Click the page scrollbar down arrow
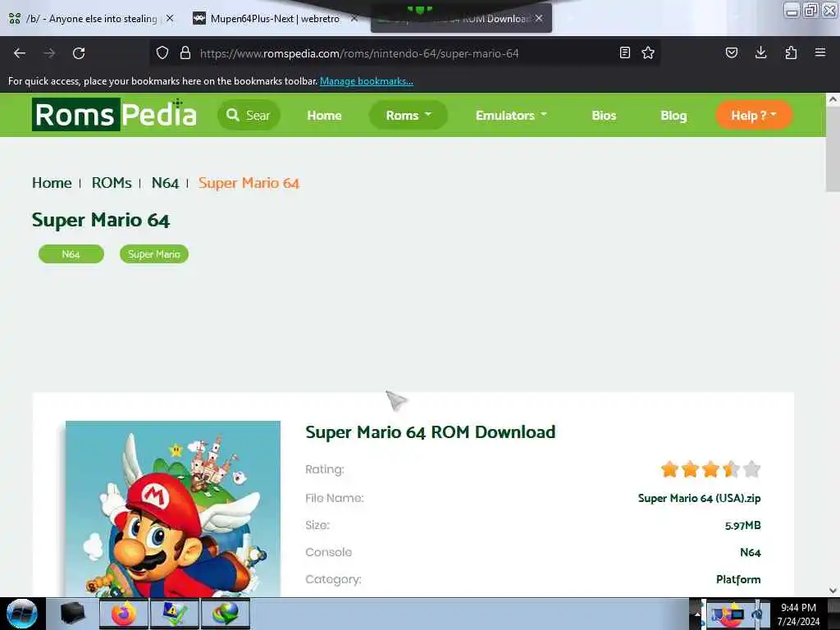 (833, 590)
